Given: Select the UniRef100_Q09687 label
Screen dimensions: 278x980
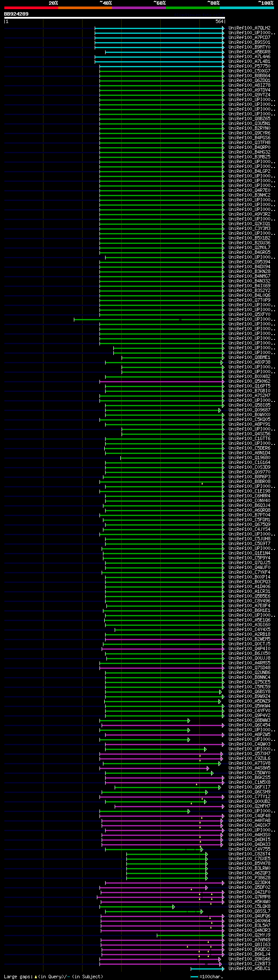Looking at the screenshot, I should pyautogui.click(x=249, y=410).
